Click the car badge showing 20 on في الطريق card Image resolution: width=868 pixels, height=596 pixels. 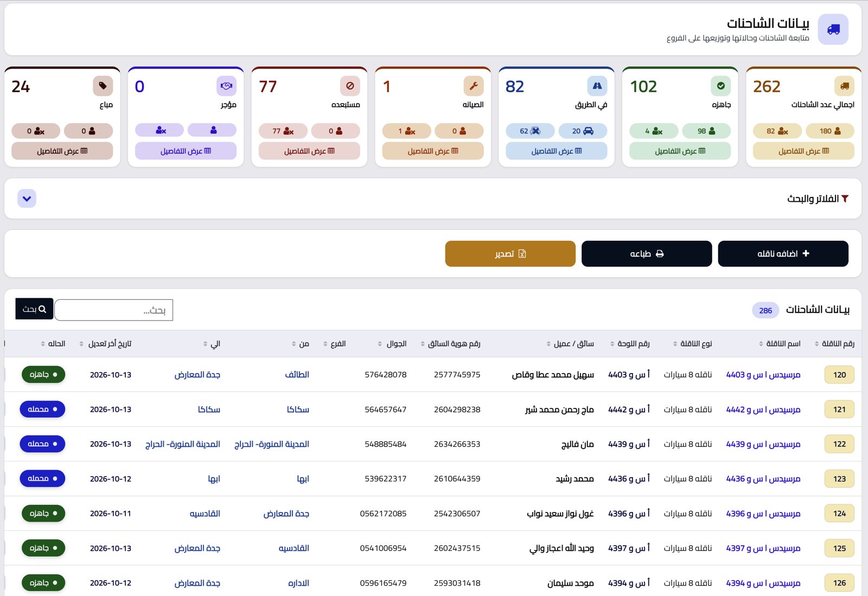(x=583, y=131)
